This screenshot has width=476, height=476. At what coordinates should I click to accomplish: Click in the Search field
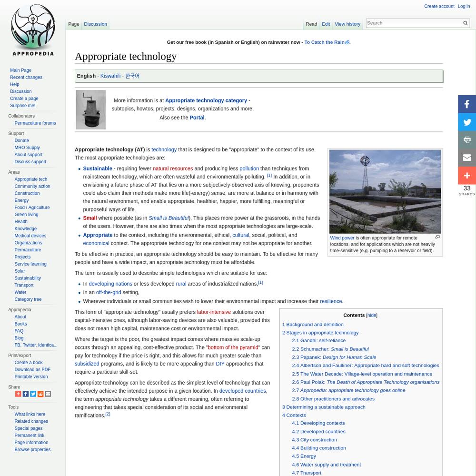[414, 23]
